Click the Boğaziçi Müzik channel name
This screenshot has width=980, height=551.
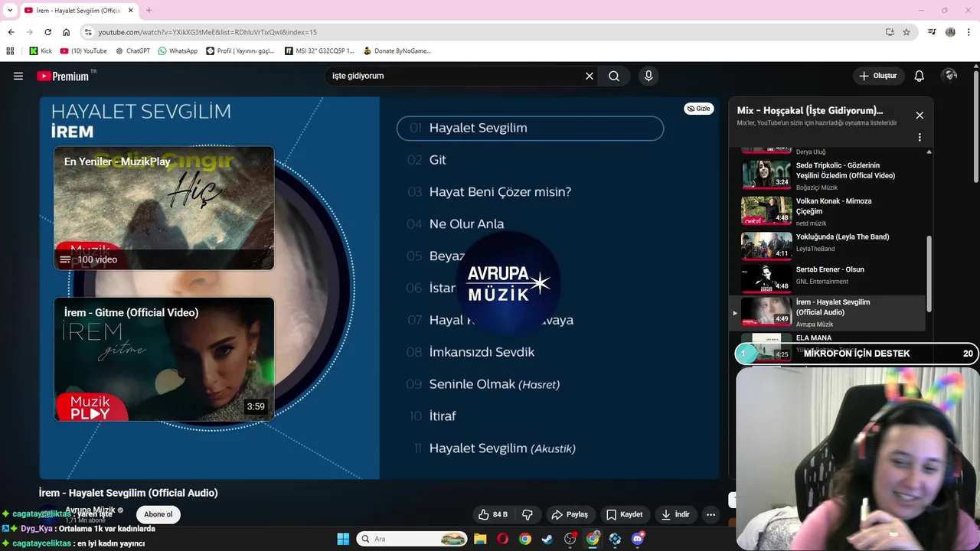coord(817,187)
